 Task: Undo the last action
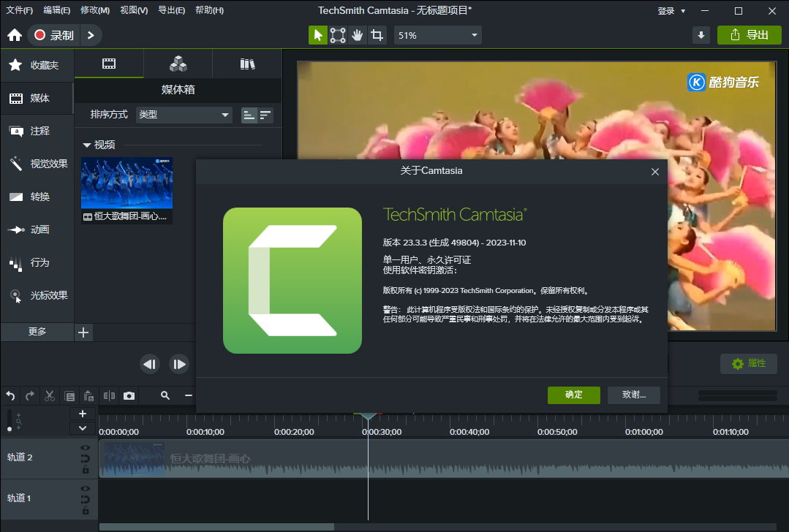[x=10, y=396]
